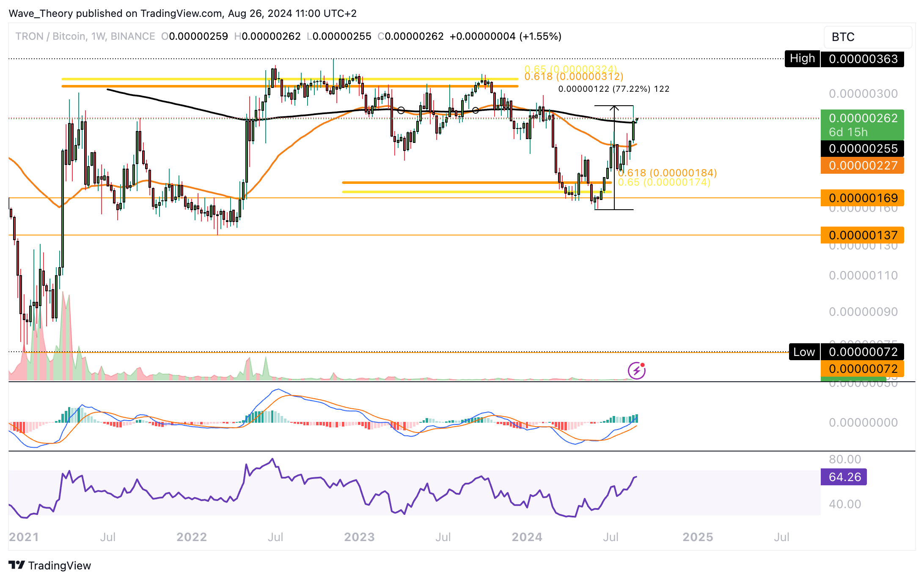The width and height of the screenshot is (924, 580).
Task: Click the 2022 label on time axis
Action: click(192, 537)
